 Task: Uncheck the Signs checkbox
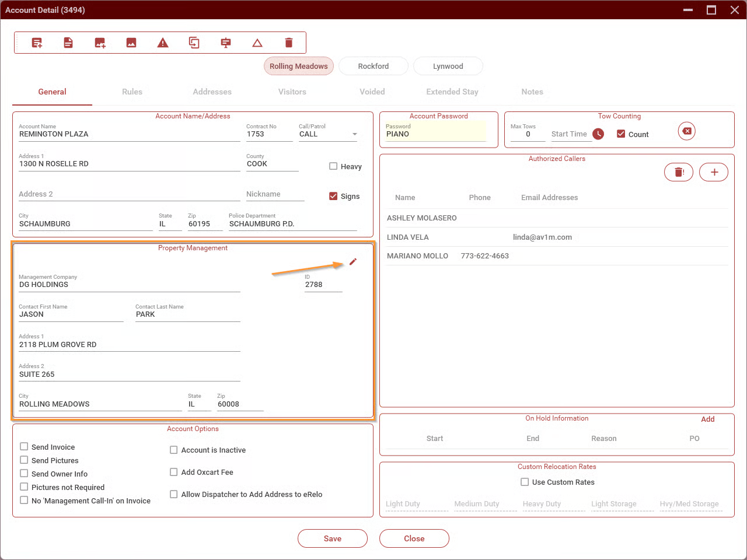tap(333, 196)
